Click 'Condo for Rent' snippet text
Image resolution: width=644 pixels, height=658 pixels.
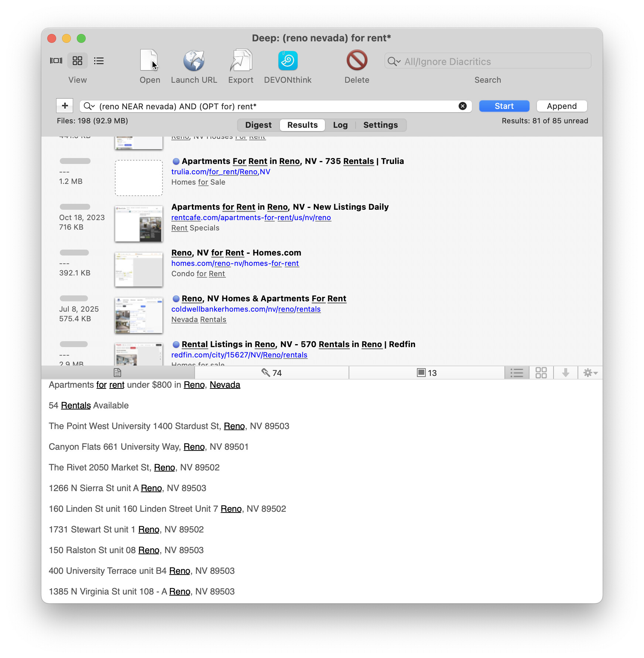tap(198, 274)
